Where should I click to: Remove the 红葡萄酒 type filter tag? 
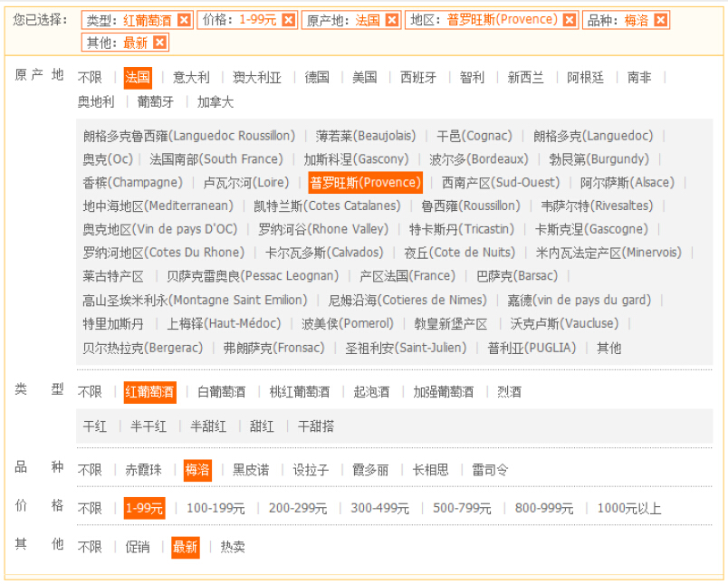(186, 19)
